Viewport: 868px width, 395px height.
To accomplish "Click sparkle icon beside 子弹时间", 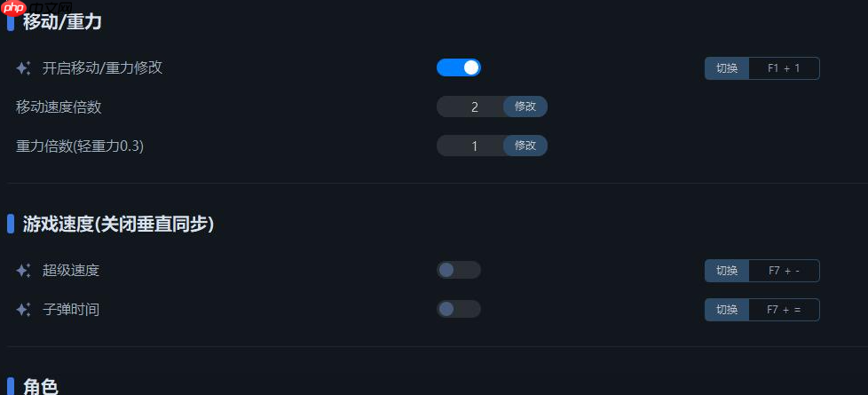I will coord(24,310).
